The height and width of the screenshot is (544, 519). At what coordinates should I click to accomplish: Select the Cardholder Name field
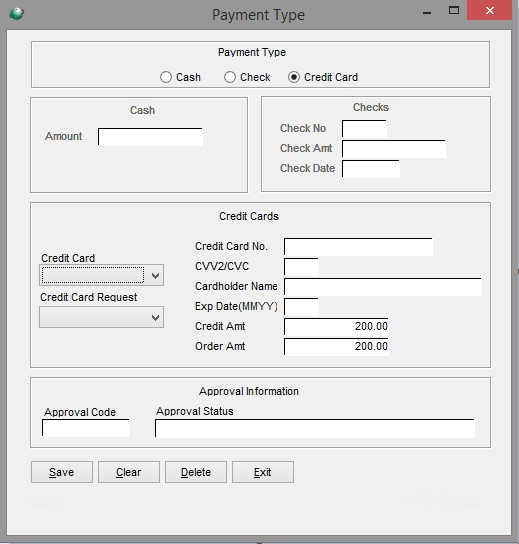click(x=383, y=287)
